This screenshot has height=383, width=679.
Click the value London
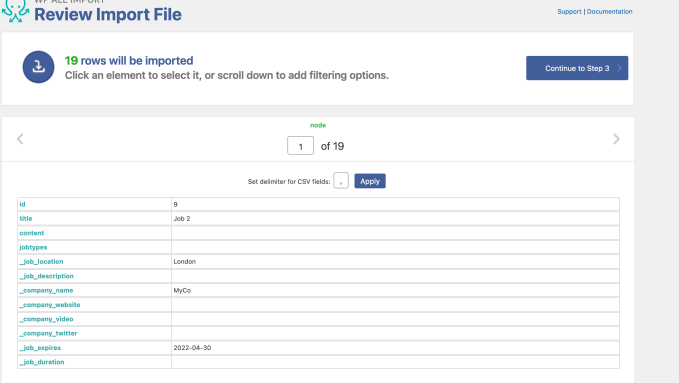[x=184, y=262]
